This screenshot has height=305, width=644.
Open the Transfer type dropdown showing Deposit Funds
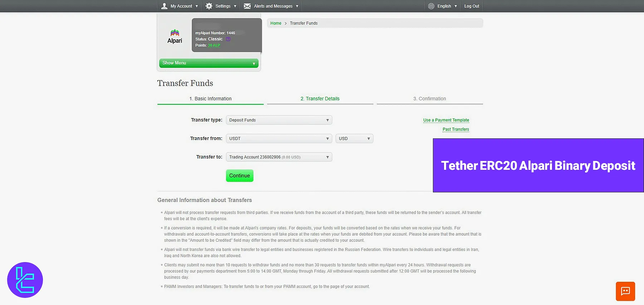[x=279, y=120]
